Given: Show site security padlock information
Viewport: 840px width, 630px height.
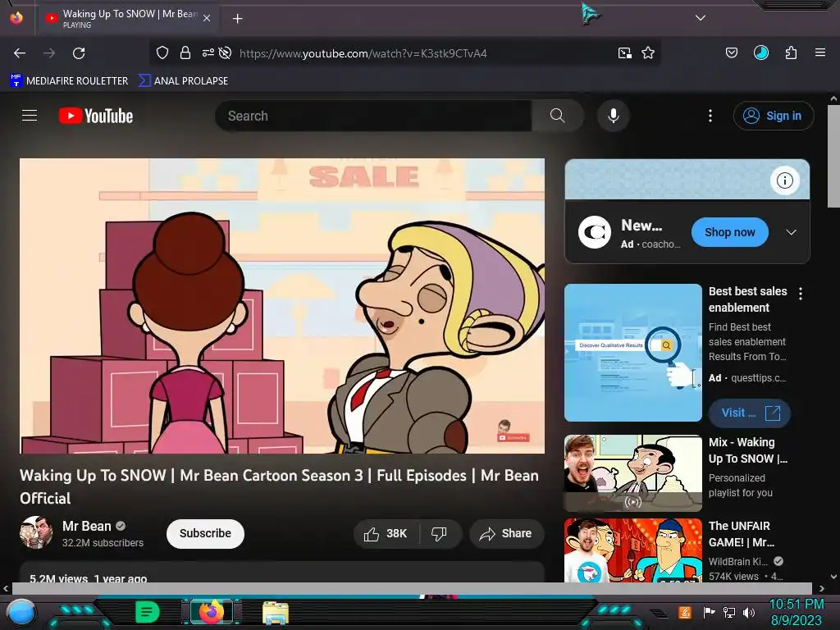Looking at the screenshot, I should tap(185, 52).
